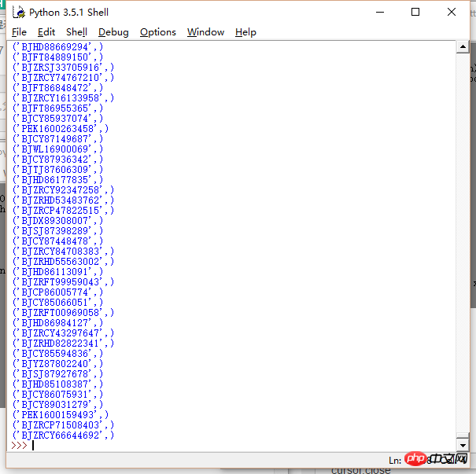Viewport: 476px width, 474px height.
Task: Click output line BJTJ87606309
Action: [57, 170]
